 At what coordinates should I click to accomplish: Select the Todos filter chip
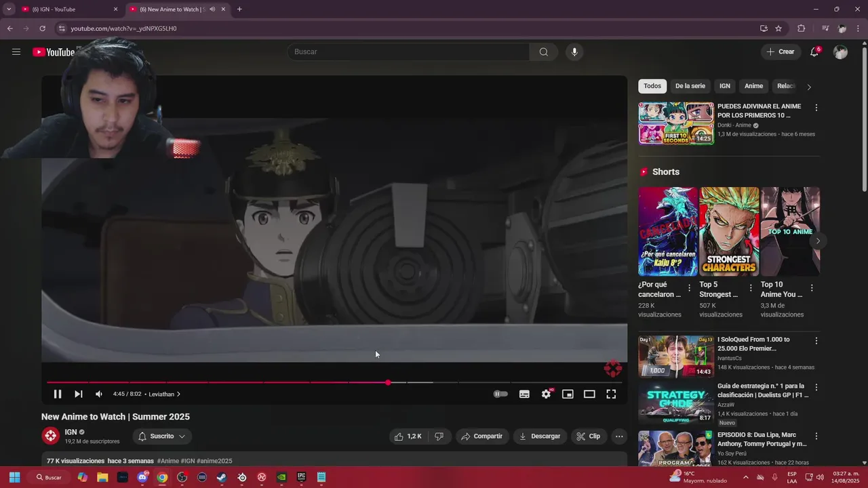click(x=652, y=86)
